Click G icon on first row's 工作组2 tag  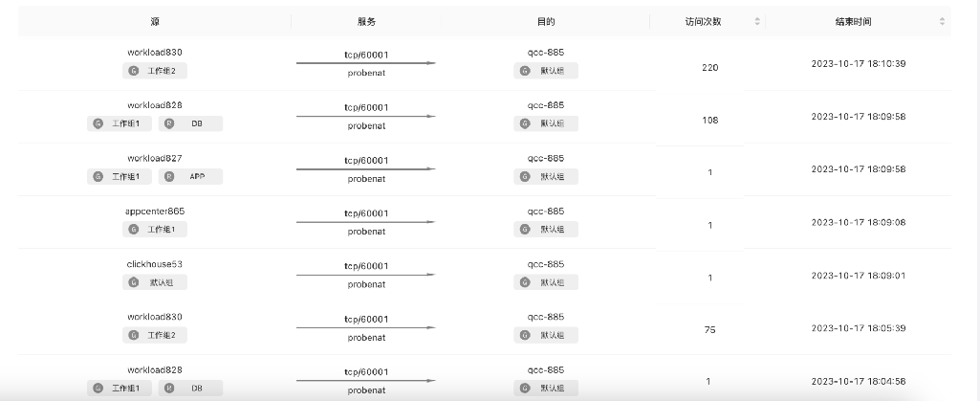click(x=133, y=71)
